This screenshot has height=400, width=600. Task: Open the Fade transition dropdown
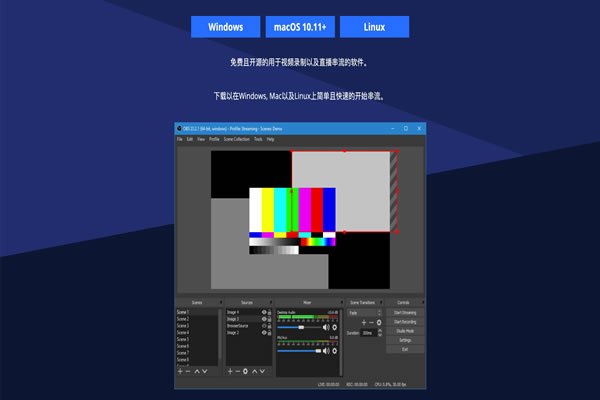tap(366, 312)
